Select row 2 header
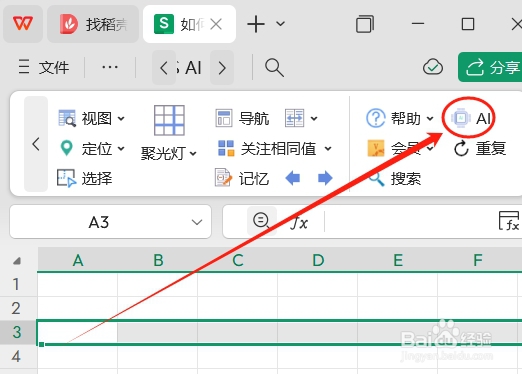This screenshot has width=522, height=374. click(18, 308)
